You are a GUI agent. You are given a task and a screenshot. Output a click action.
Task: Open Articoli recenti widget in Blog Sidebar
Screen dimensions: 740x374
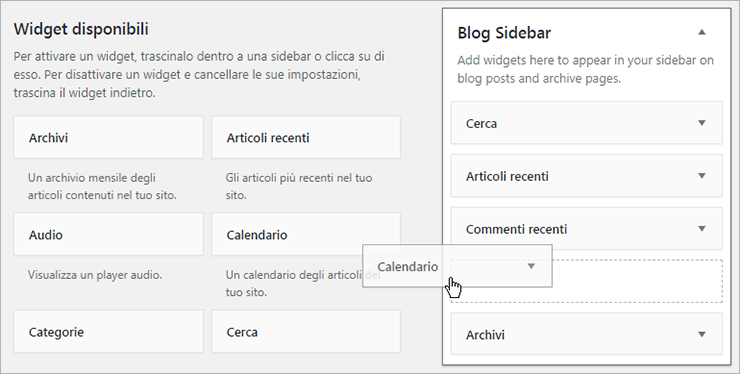587,176
